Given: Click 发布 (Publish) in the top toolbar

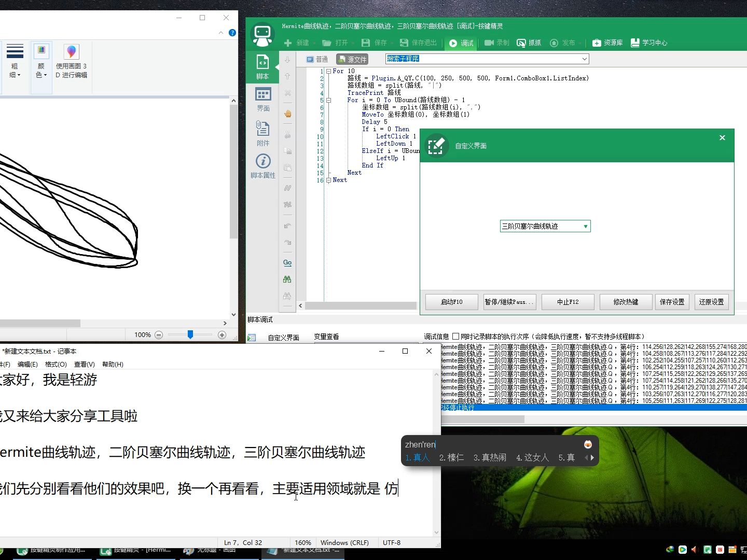Looking at the screenshot, I should point(562,43).
